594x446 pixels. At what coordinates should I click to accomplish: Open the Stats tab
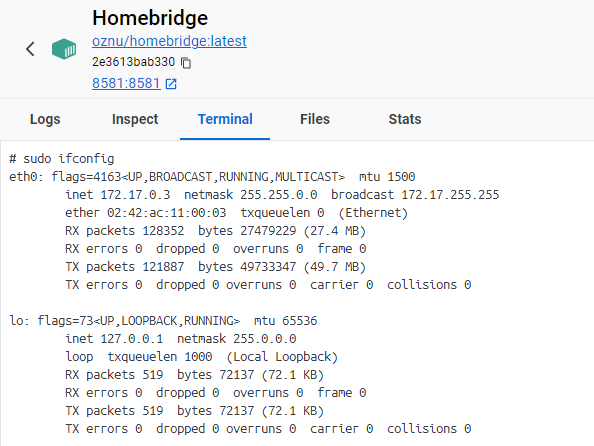click(x=405, y=119)
